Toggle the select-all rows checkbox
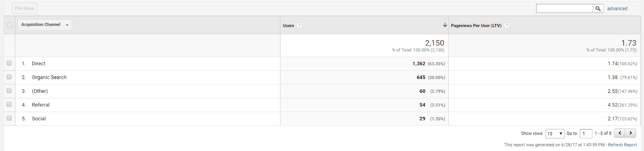The height and width of the screenshot is (151, 644). point(10,25)
